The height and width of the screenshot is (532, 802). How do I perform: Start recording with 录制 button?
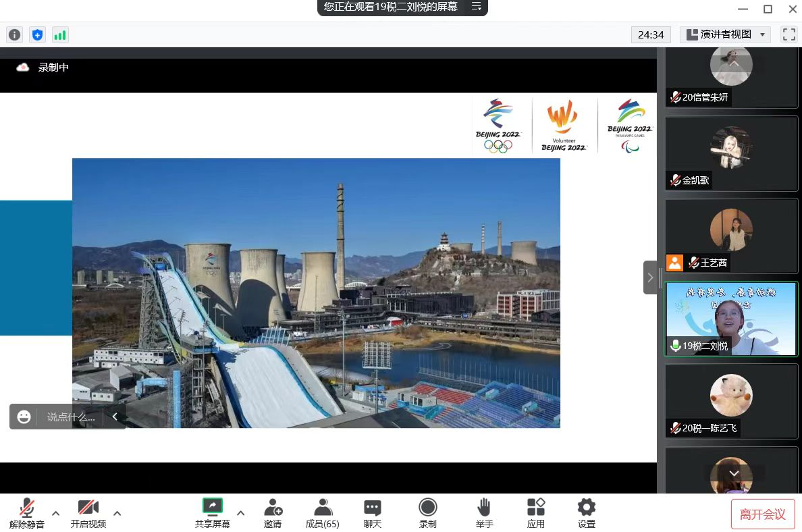coord(428,513)
